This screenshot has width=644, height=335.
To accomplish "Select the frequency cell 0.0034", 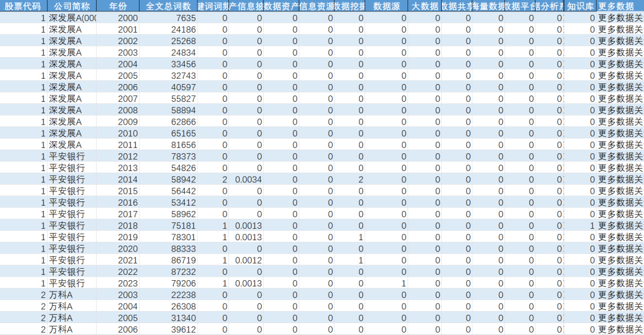I will (246, 179).
